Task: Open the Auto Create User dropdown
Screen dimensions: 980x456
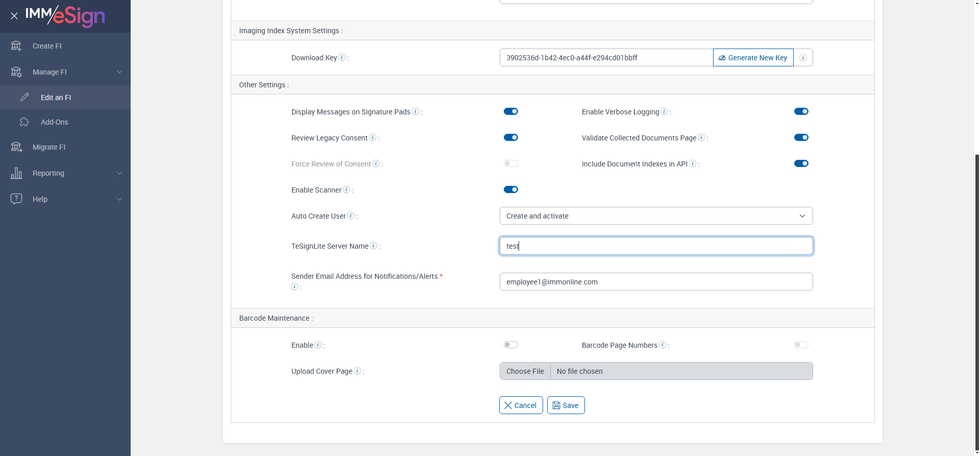Action: [x=656, y=216]
